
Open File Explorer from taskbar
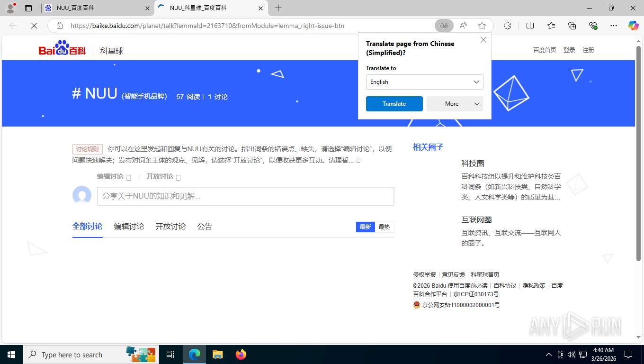tap(217, 355)
